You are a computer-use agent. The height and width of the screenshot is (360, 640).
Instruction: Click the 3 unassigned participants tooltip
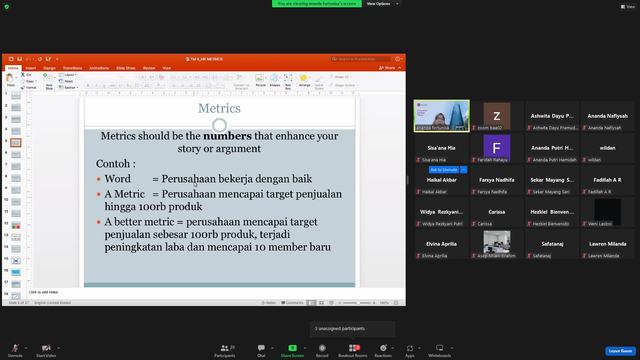click(353, 329)
